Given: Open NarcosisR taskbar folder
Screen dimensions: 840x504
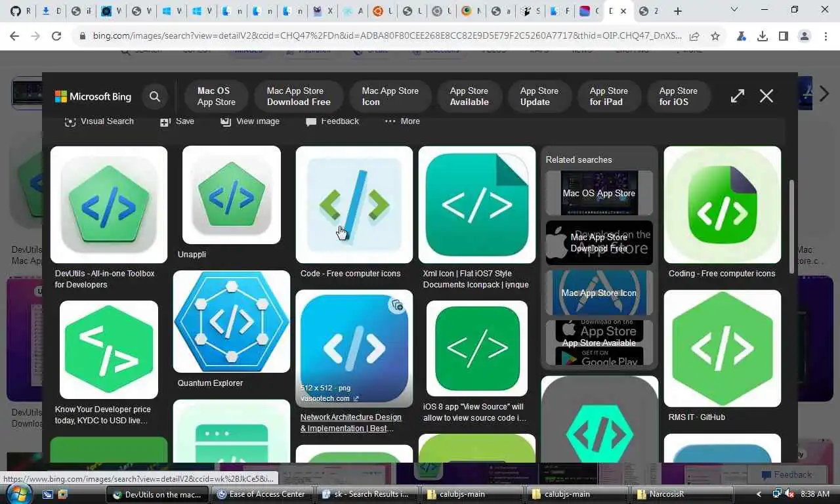Looking at the screenshot, I should [681, 494].
